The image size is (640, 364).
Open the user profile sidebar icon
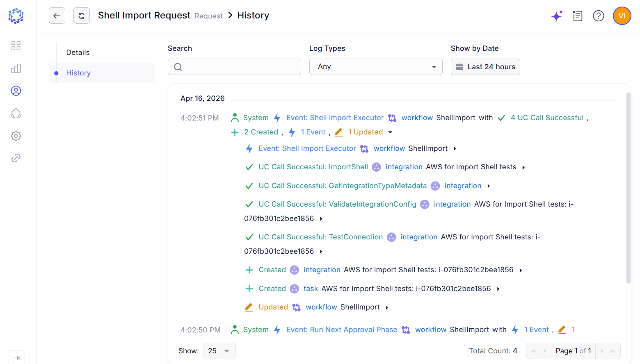point(16,91)
